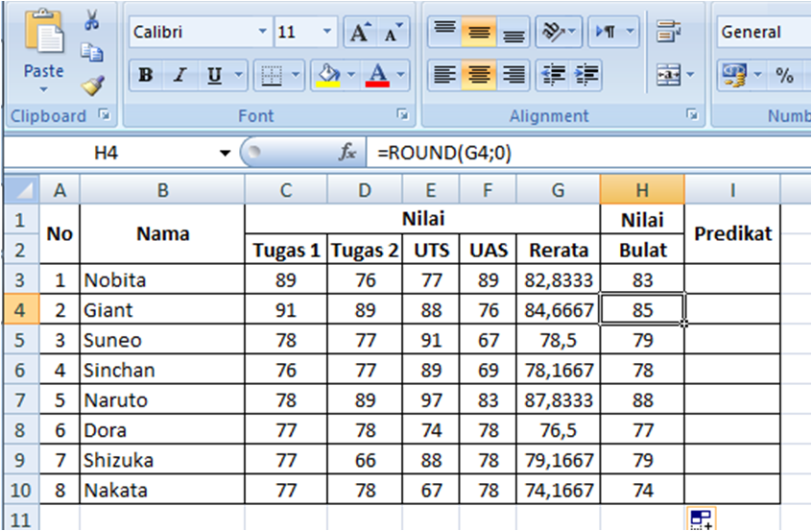Click the H4 Name Box field
The height and width of the screenshot is (531, 812).
107,153
